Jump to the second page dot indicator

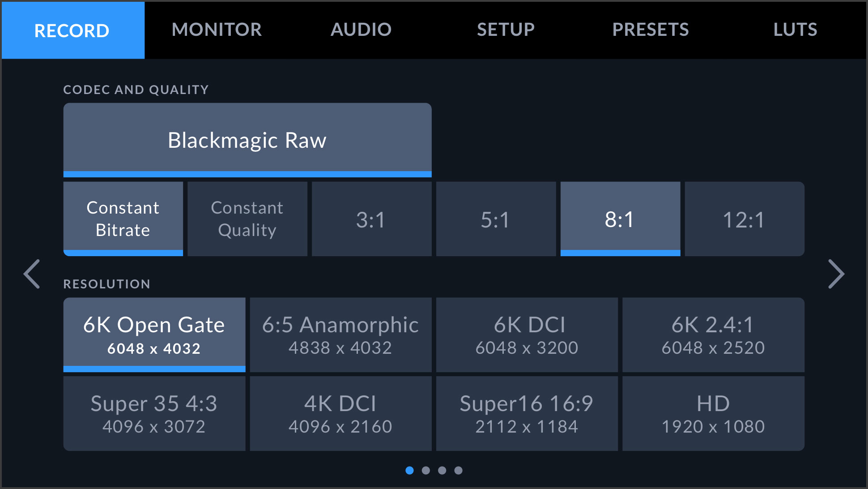426,470
